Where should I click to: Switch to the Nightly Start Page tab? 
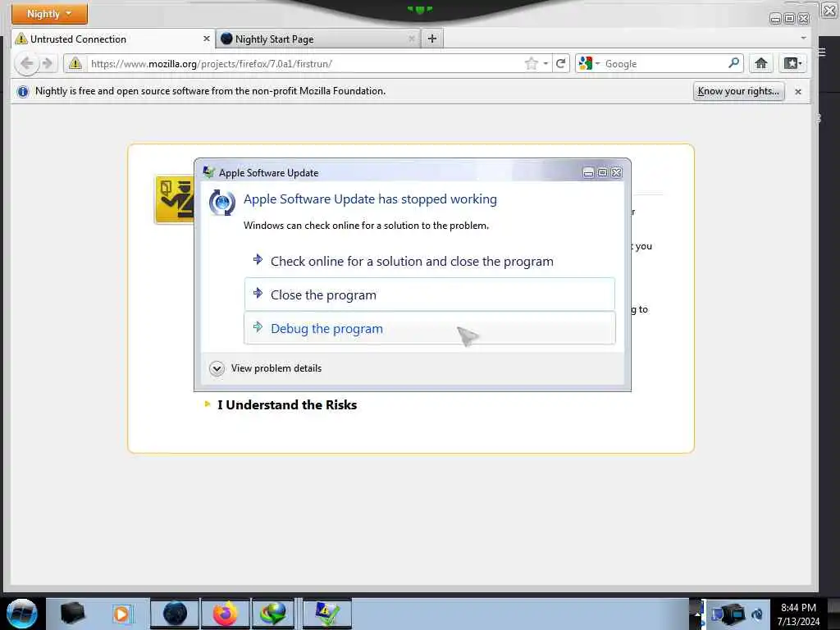318,39
